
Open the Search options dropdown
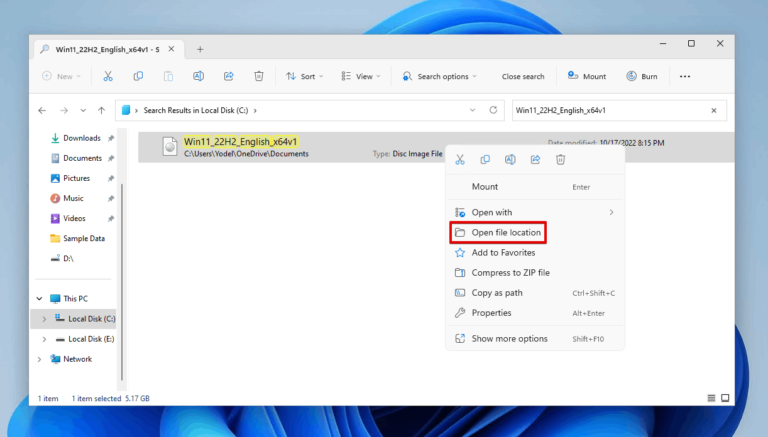tap(439, 76)
